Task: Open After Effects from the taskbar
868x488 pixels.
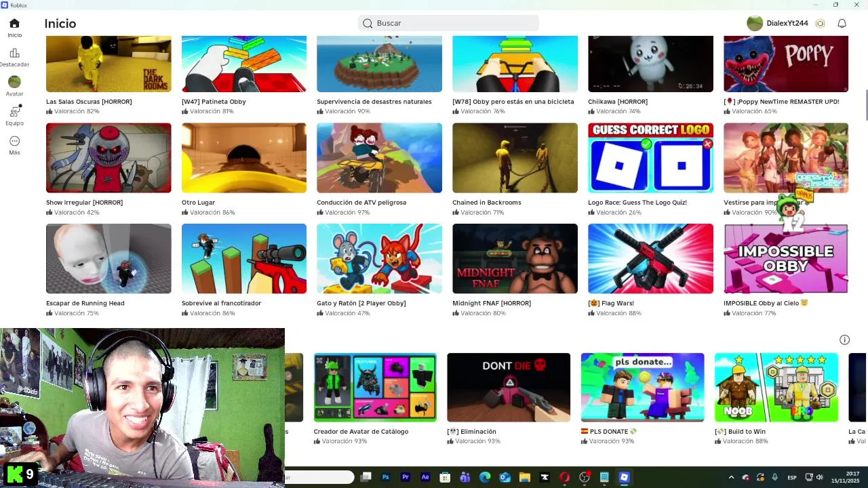Action: pos(425,477)
